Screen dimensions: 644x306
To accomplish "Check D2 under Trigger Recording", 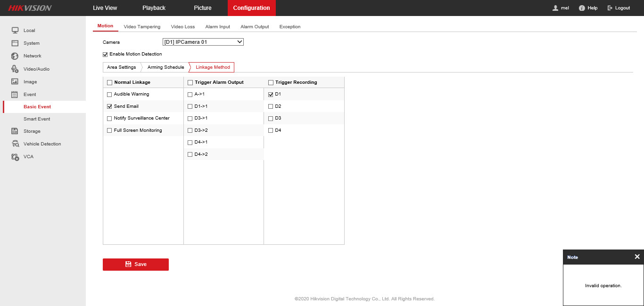I will point(271,106).
